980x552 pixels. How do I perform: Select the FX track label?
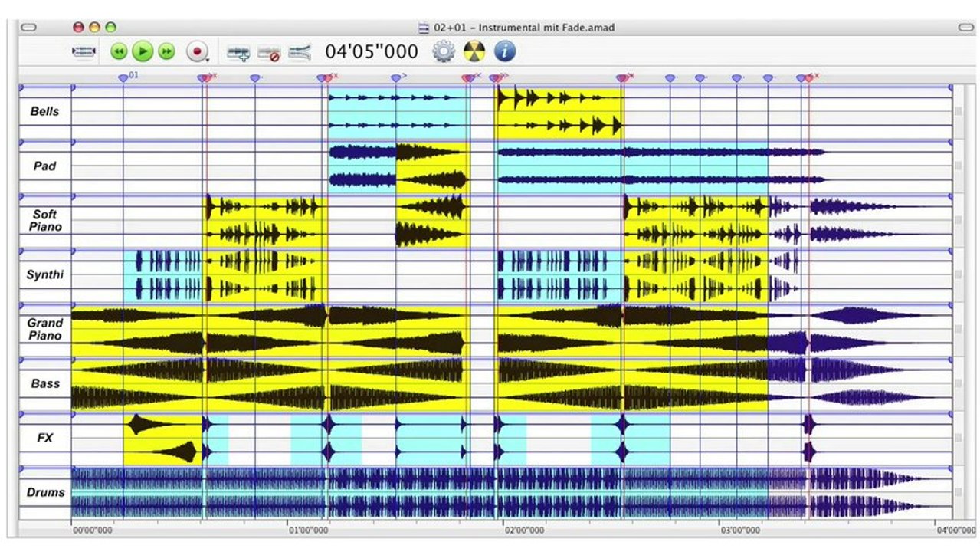[44, 438]
